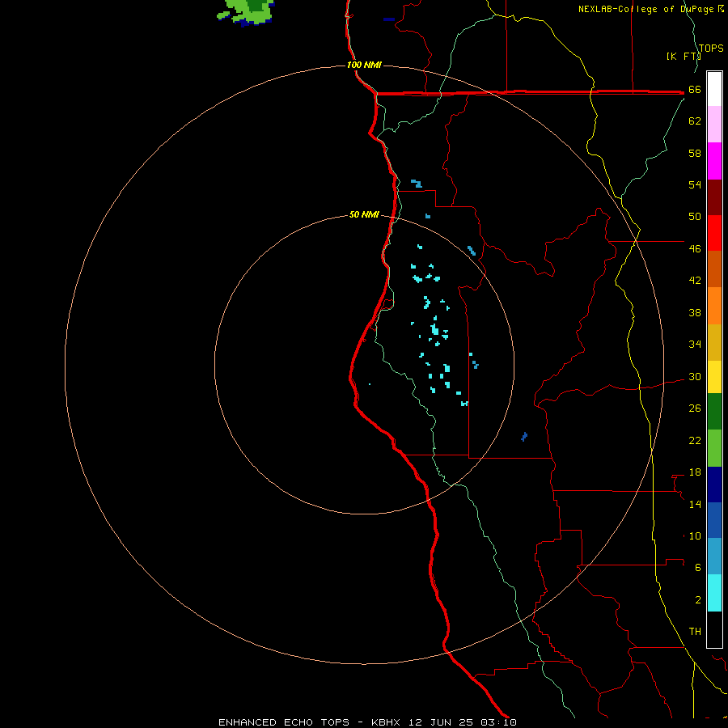Click the cyan 6 legend swatch
728x728 pixels.
714,593
